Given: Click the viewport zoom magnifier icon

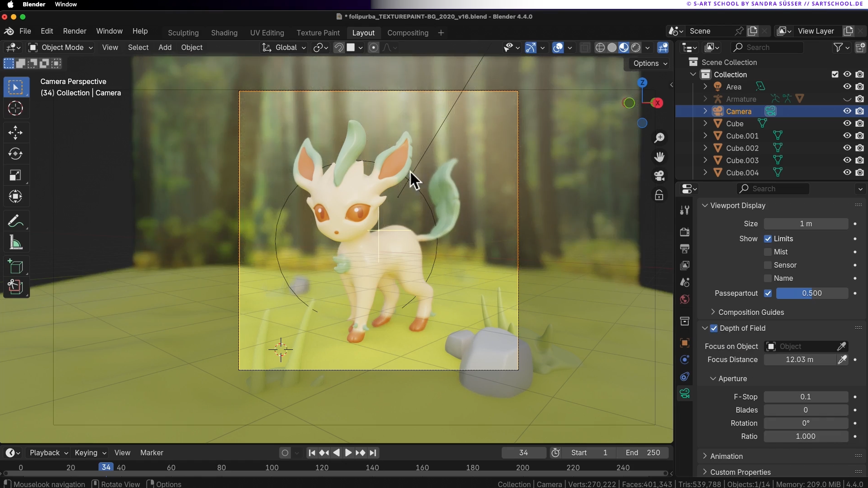Looking at the screenshot, I should click(x=659, y=138).
